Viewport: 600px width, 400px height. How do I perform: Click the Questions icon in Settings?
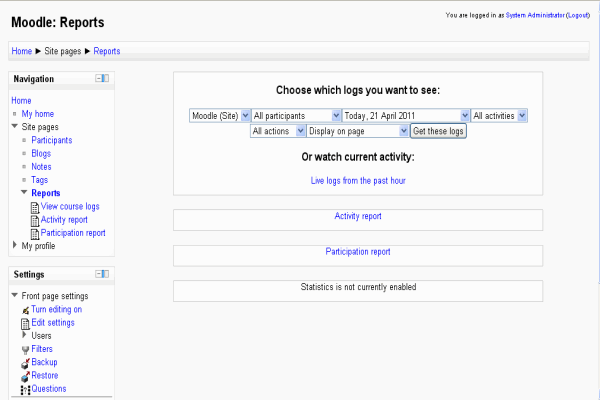click(25, 388)
